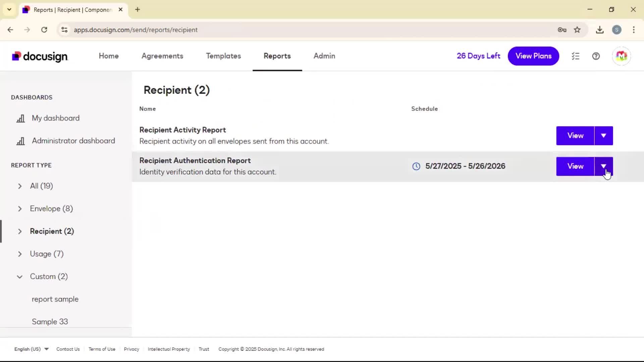Open the report sample custom report
Viewport: 644px width, 362px height.
(x=55, y=299)
